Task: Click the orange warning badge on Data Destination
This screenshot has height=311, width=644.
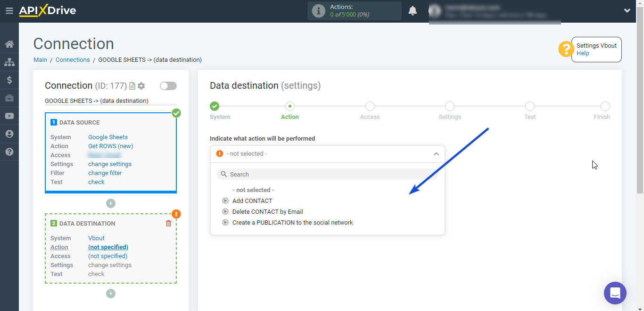Action: click(x=176, y=214)
